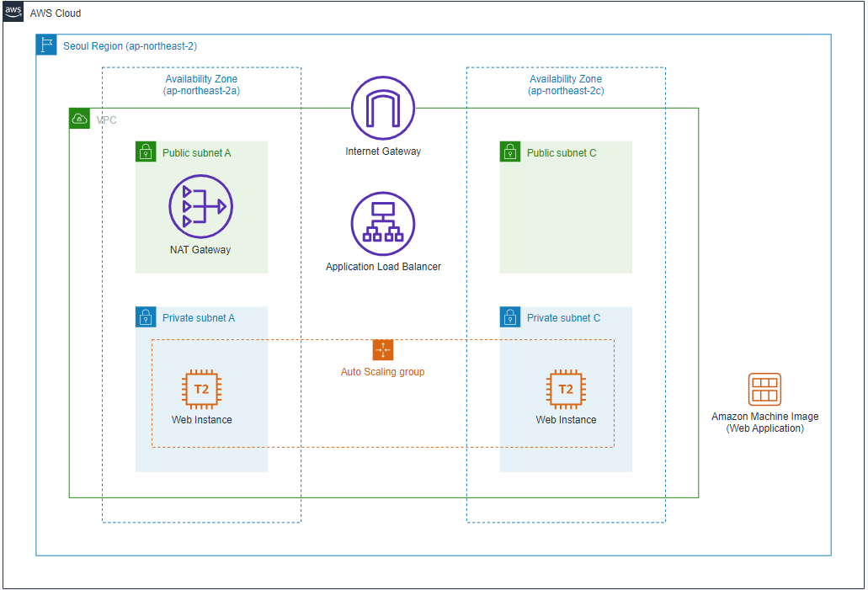The image size is (868, 590).
Task: Click the NAT Gateway icon
Action: pyautogui.click(x=201, y=206)
